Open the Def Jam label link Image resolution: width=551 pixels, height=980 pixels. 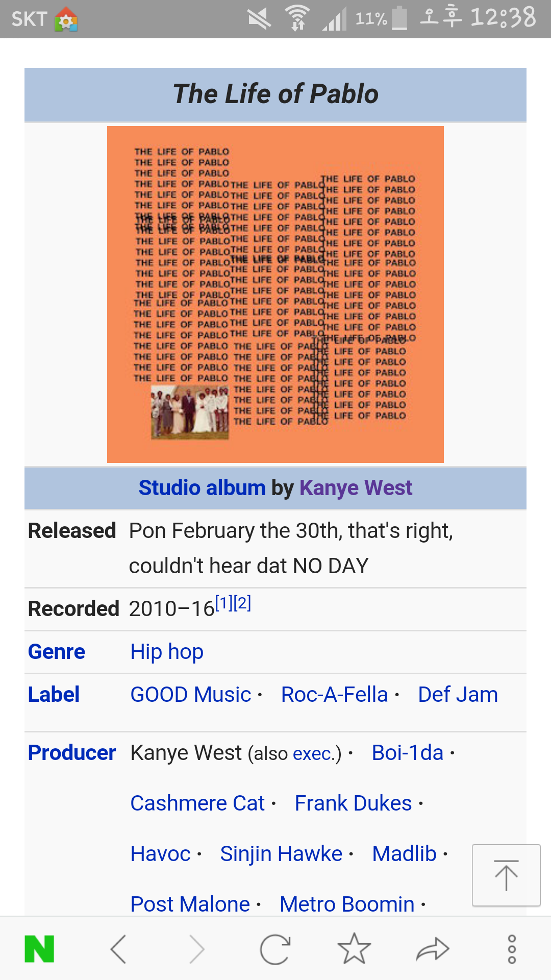(x=458, y=695)
